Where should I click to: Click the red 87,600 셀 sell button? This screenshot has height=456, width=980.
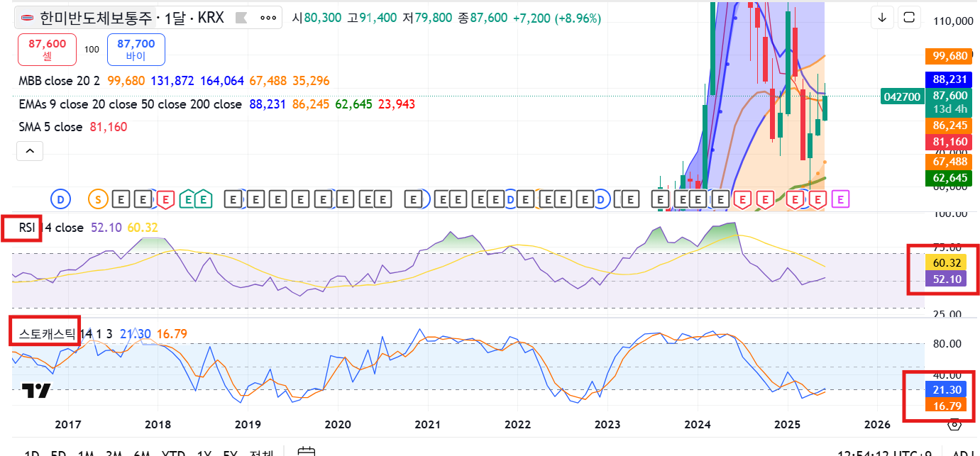(48, 50)
